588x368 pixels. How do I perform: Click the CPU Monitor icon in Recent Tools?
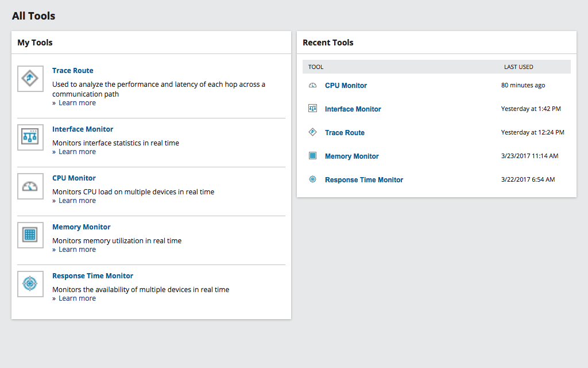coord(312,85)
